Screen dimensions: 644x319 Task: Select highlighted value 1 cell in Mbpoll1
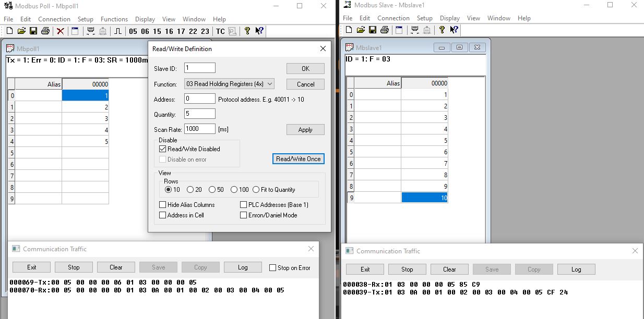(x=85, y=95)
